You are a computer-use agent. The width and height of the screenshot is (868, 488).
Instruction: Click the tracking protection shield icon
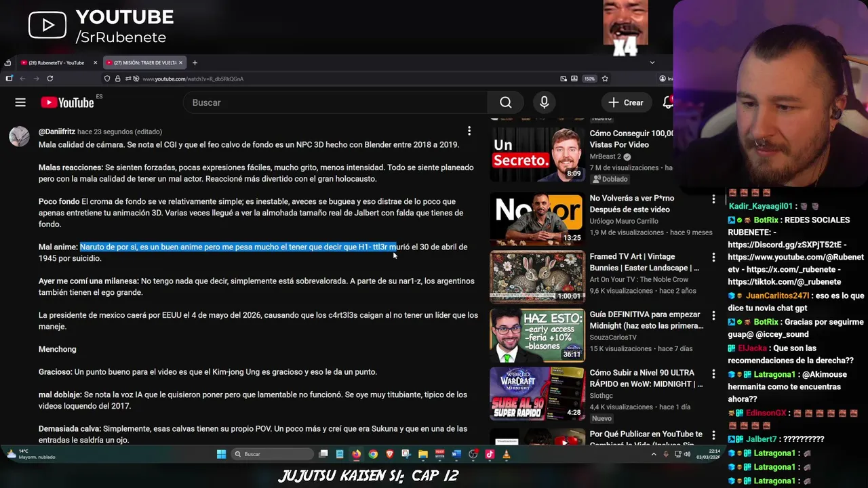point(107,79)
